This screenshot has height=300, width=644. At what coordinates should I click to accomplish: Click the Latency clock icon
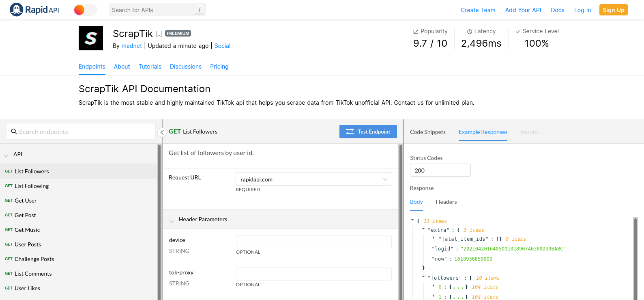coord(470,32)
